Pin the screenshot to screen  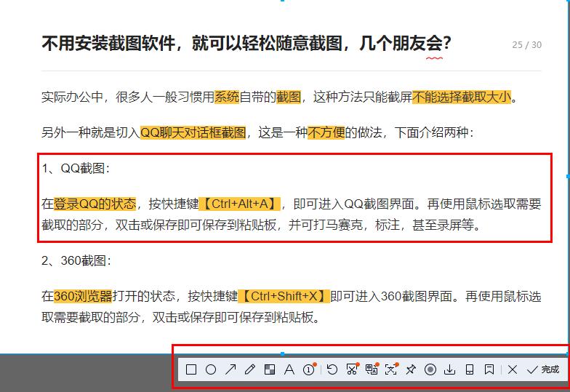pos(411,369)
